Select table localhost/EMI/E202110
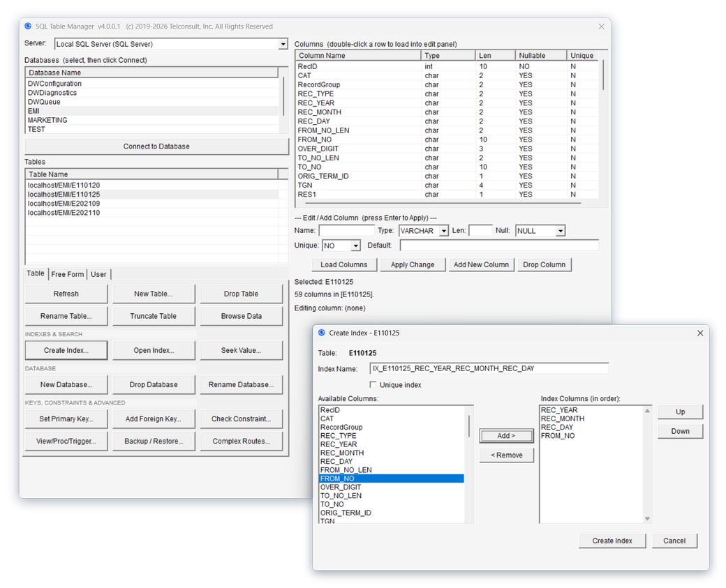 [x=152, y=213]
